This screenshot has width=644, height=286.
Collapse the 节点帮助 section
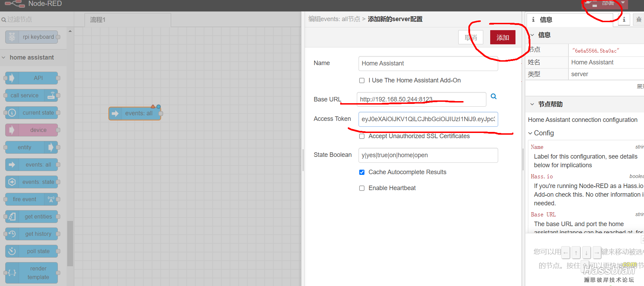click(532, 104)
